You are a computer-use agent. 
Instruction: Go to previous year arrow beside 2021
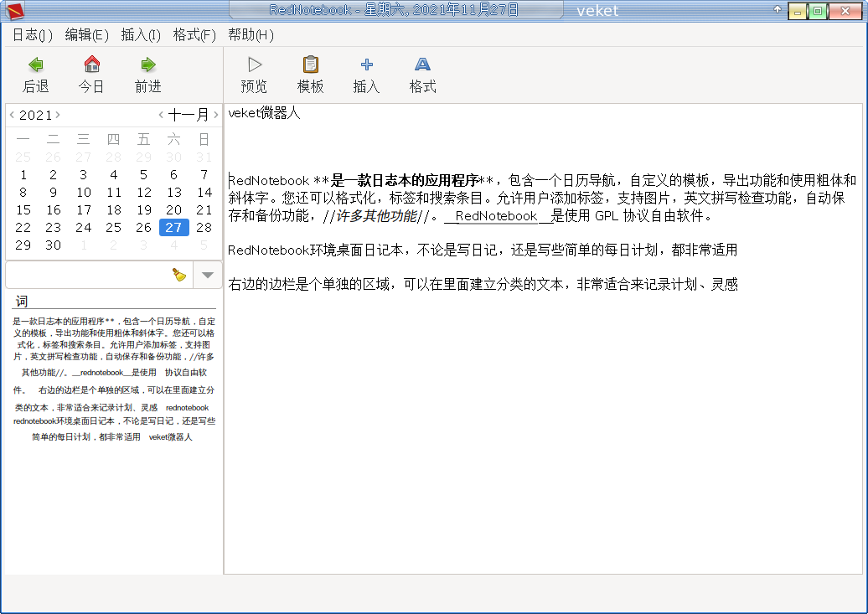(x=13, y=115)
